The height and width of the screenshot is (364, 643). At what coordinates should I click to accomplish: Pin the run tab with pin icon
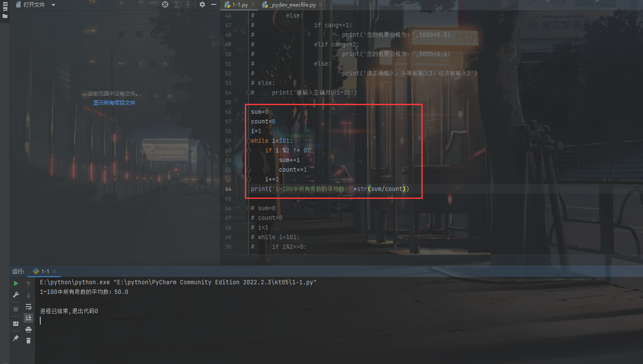point(16,338)
